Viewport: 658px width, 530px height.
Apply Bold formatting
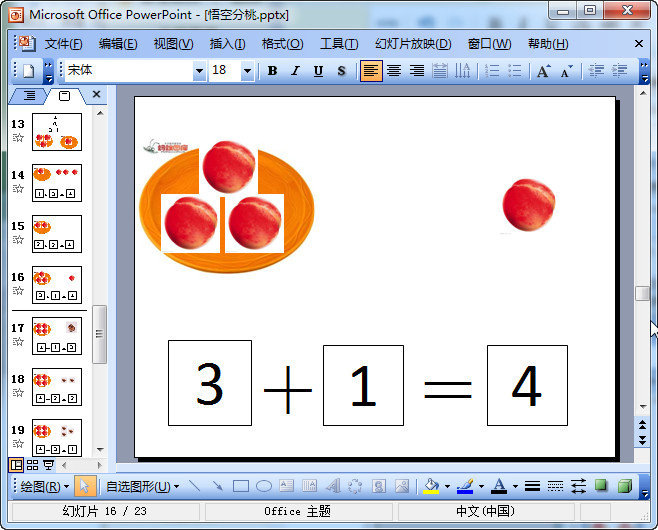[x=272, y=71]
